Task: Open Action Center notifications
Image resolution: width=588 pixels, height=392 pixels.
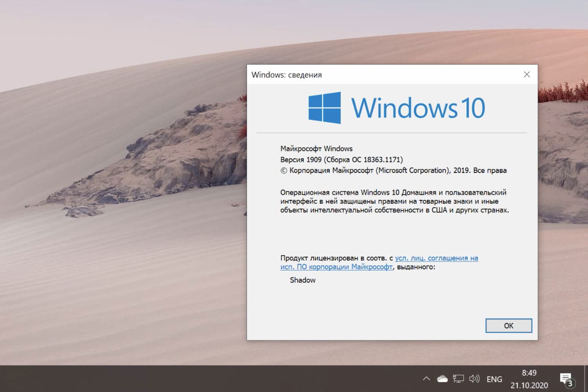Action: click(x=566, y=377)
